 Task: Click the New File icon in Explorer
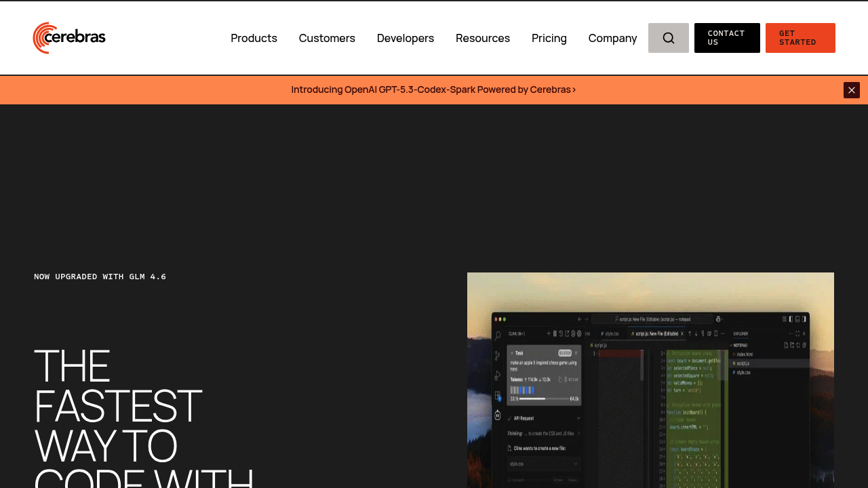point(786,346)
